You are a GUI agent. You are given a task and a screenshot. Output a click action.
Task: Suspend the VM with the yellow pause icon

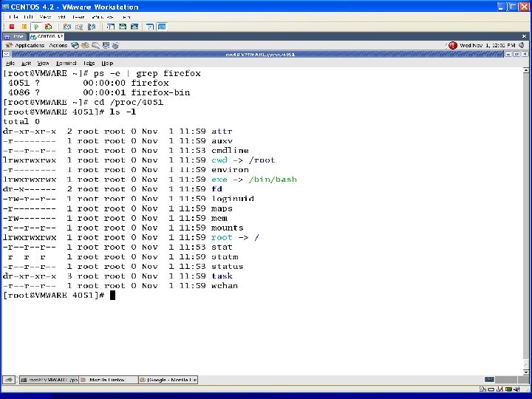click(x=24, y=27)
